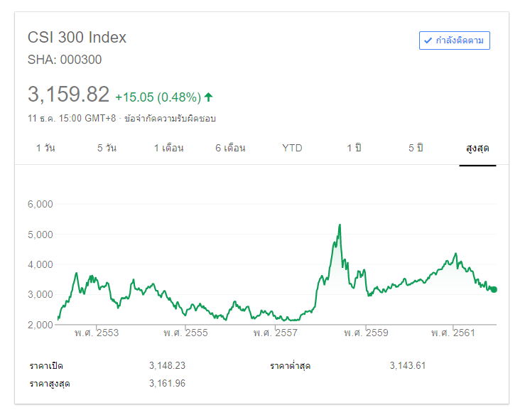The width and height of the screenshot is (525, 420).
Task: Click the CSI 300 Index title
Action: pos(77,38)
